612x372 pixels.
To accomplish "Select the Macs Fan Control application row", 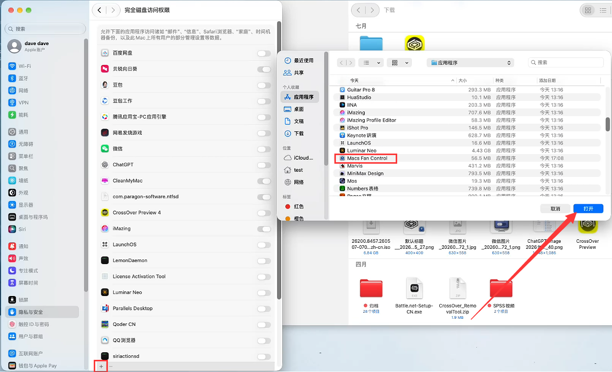I will pos(468,158).
